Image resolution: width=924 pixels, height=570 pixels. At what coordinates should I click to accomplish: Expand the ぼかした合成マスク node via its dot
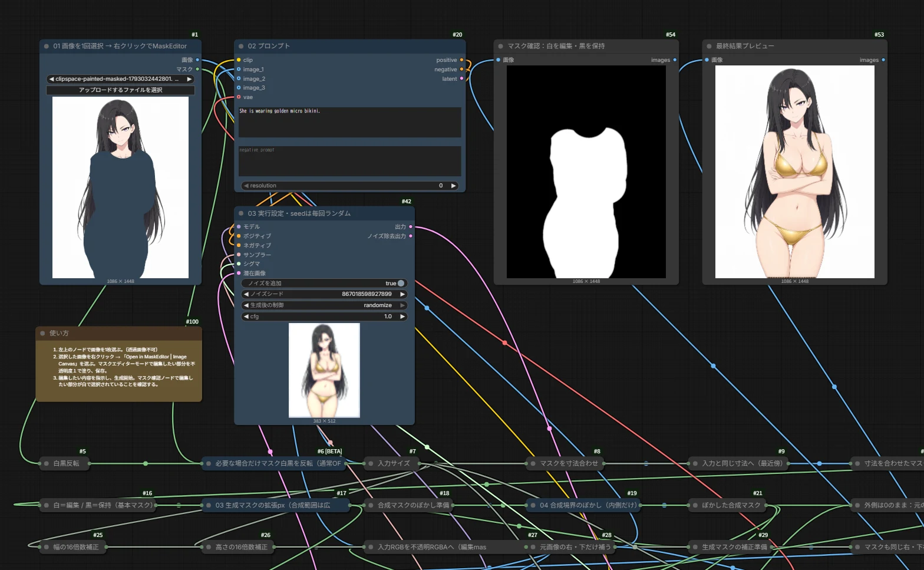tap(695, 505)
